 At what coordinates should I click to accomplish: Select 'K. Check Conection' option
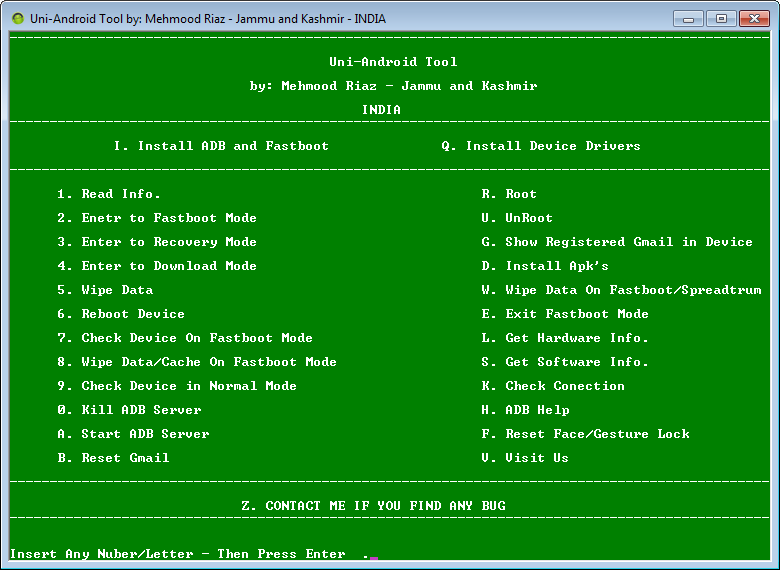[553, 386]
